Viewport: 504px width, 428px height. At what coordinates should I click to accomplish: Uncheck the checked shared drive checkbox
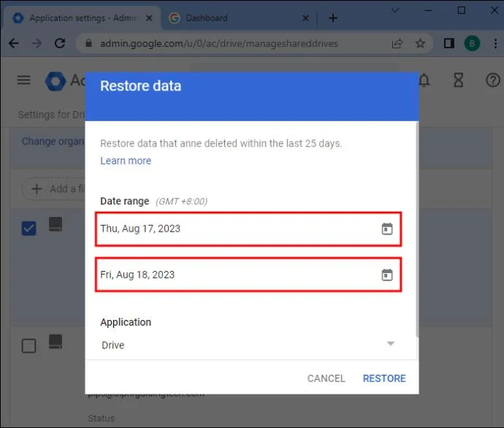(x=28, y=229)
